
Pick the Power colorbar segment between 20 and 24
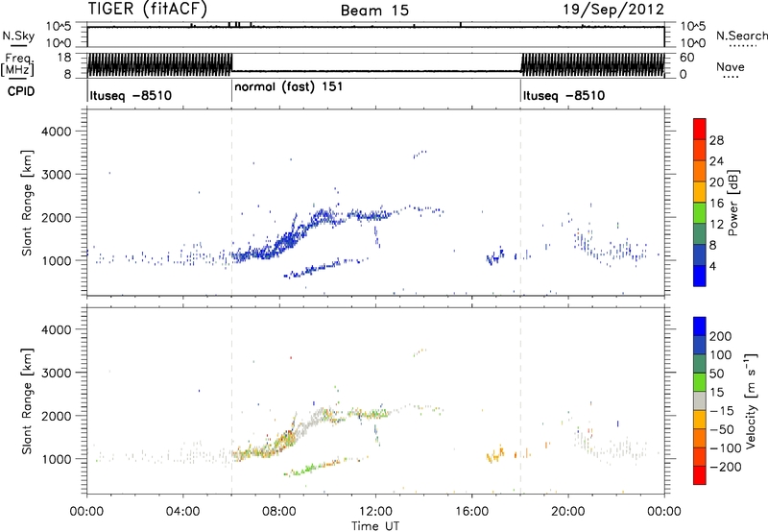(x=700, y=171)
